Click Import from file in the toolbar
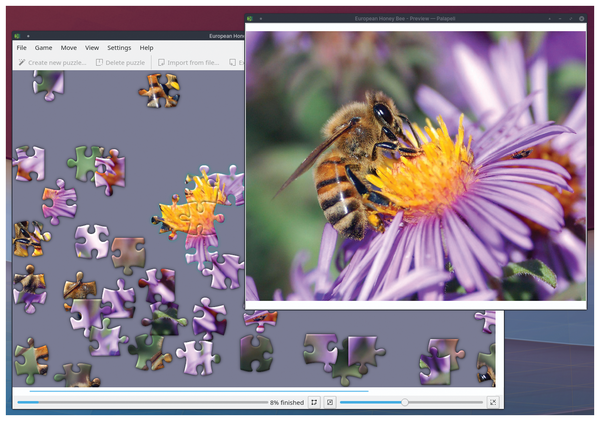Image resolution: width=600 pixels, height=421 pixels. (189, 62)
